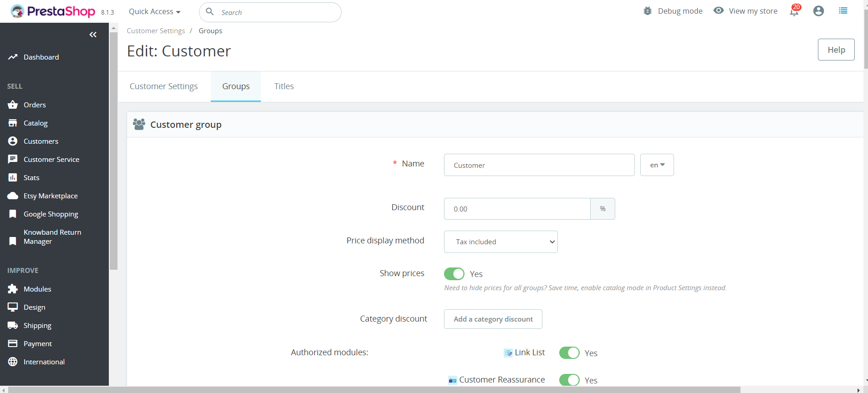Click the Debug mode bug icon
Image resolution: width=868 pixels, height=393 pixels.
648,11
